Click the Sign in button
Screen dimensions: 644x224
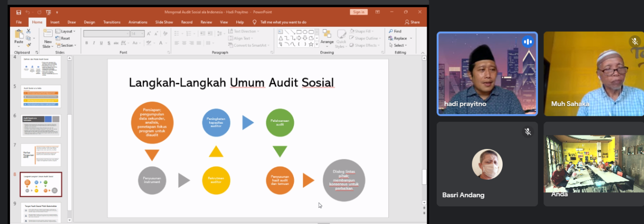pyautogui.click(x=359, y=12)
